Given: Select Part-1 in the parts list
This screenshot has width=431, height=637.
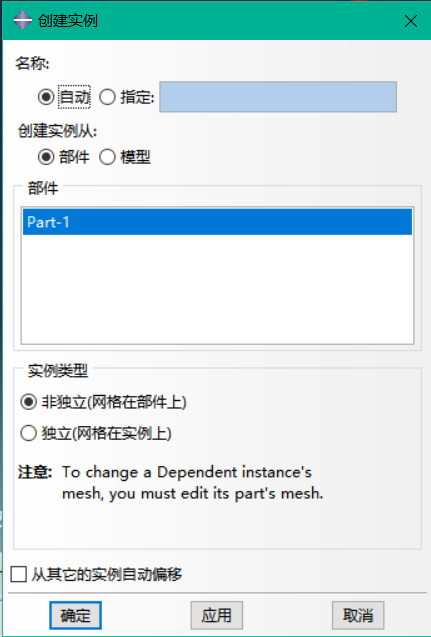Looking at the screenshot, I should [217, 222].
